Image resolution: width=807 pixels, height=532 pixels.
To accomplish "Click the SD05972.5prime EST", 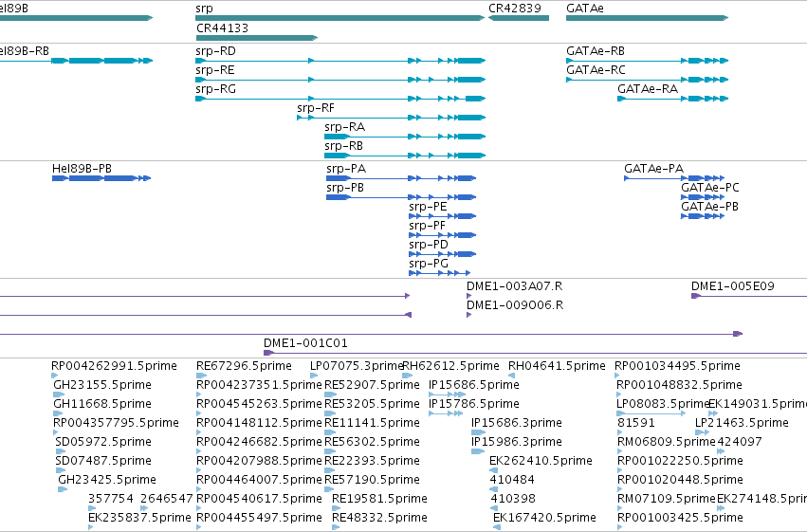I will pos(60,451).
